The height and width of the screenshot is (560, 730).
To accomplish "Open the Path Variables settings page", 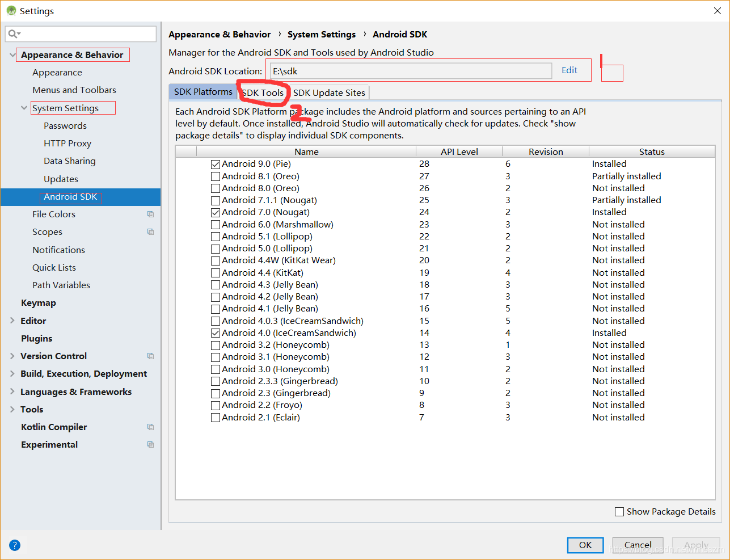I will 61,285.
